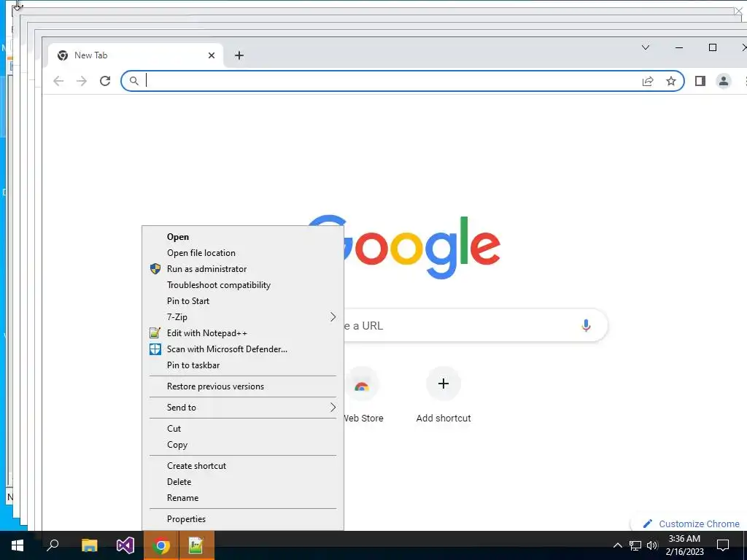Viewport: 747px width, 560px height.
Task: Click the share icon in the address bar
Action: coord(648,82)
